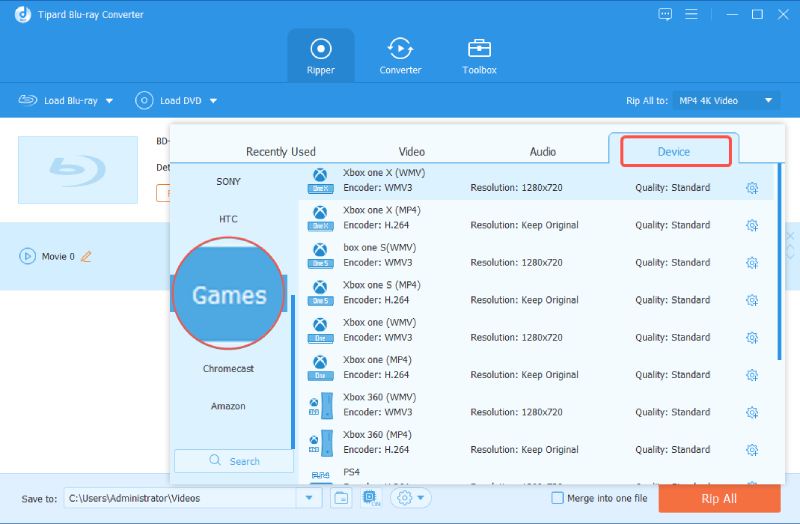Open the Ripper module
The width and height of the screenshot is (800, 524).
tap(320, 56)
